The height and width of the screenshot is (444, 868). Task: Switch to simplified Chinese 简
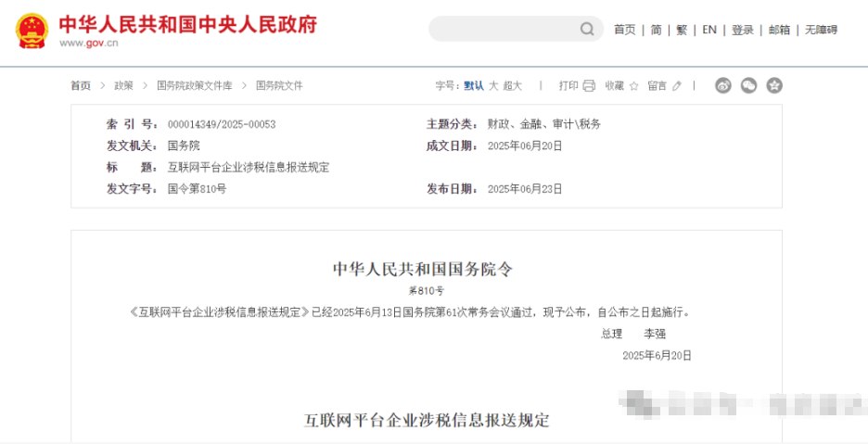[x=656, y=30]
